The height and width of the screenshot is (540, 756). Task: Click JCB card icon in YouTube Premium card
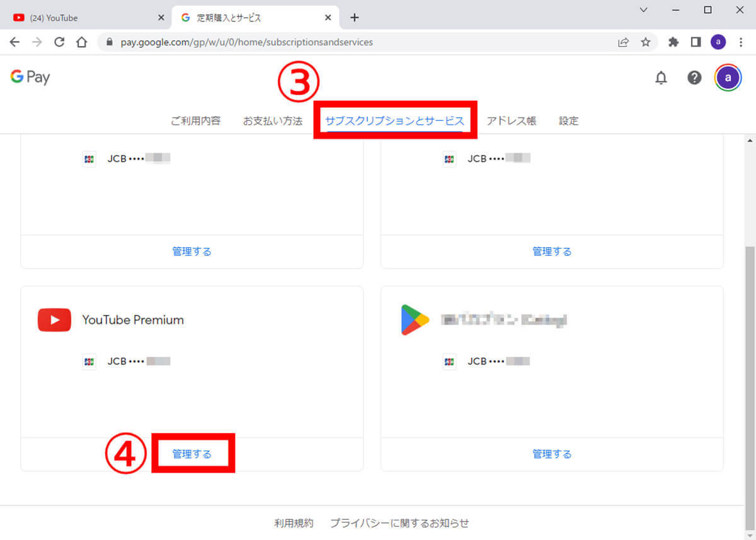coord(89,362)
